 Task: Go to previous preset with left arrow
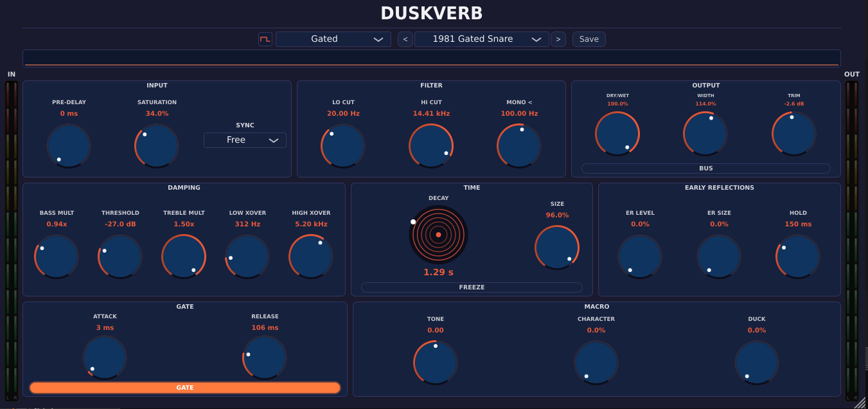(x=405, y=39)
